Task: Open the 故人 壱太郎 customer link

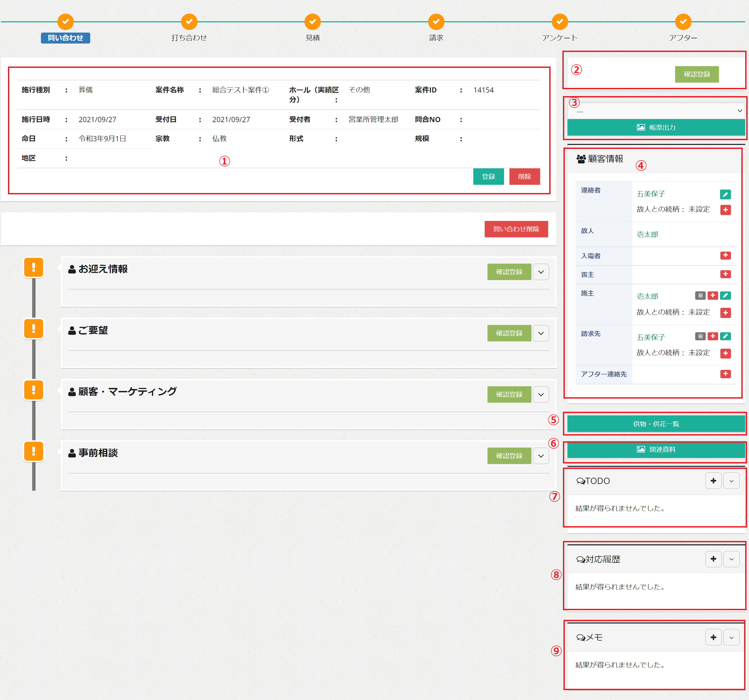Action: 647,234
